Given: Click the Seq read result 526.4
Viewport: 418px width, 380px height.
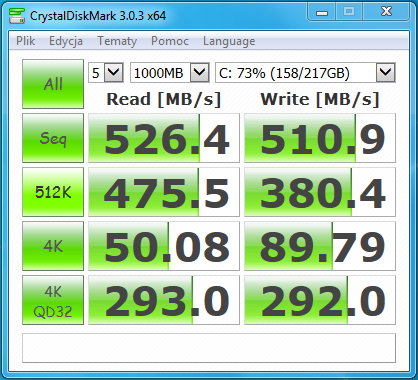Looking at the screenshot, I should pyautogui.click(x=164, y=138).
